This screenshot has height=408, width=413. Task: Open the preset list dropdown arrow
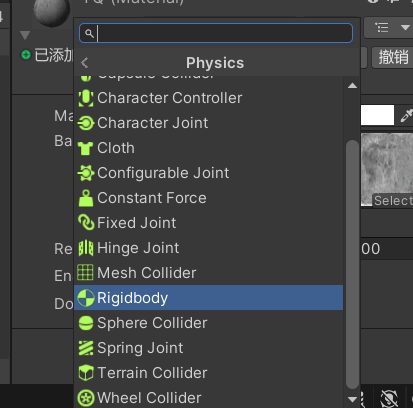tap(405, 28)
